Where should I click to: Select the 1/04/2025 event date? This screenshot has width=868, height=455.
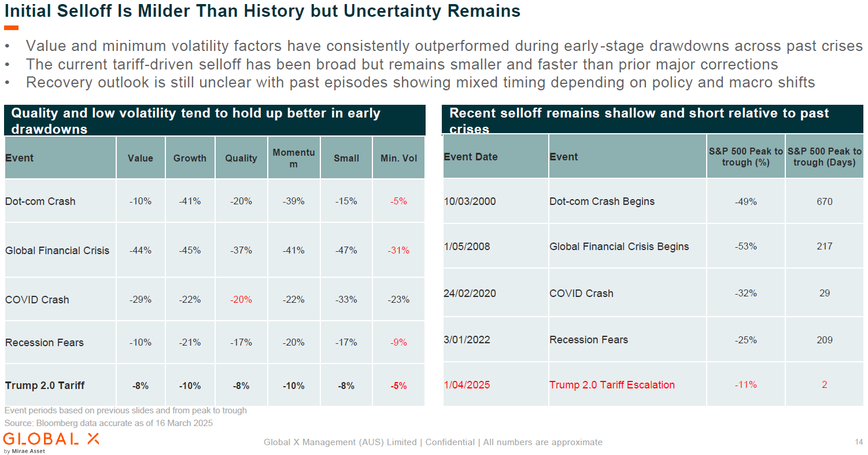(467, 385)
